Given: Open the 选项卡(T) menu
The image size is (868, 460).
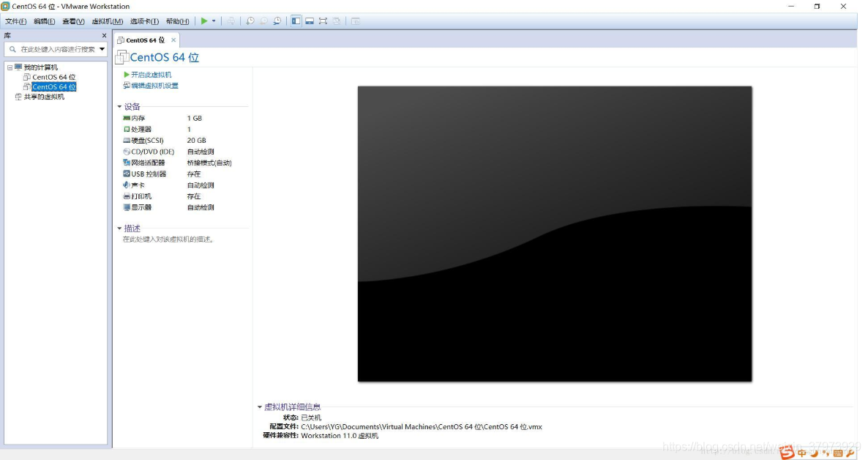Looking at the screenshot, I should [x=144, y=22].
